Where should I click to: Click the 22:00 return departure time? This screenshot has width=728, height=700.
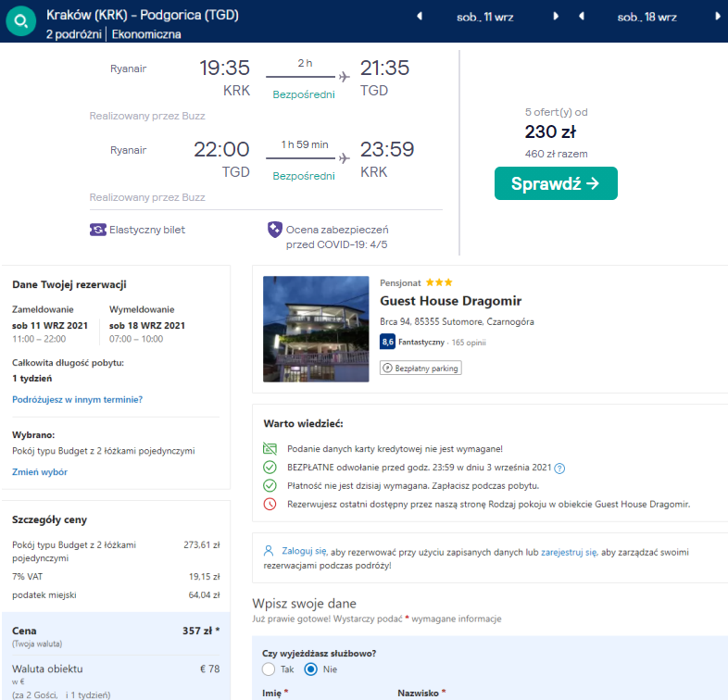(221, 149)
